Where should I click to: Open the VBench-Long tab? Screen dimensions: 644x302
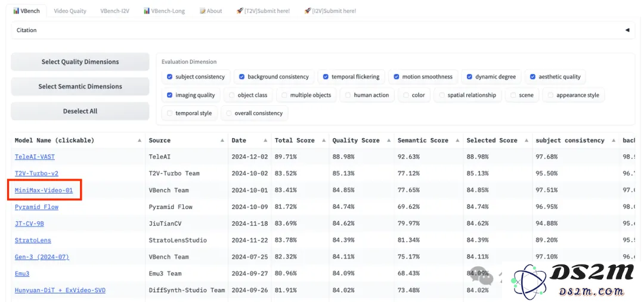click(x=164, y=11)
